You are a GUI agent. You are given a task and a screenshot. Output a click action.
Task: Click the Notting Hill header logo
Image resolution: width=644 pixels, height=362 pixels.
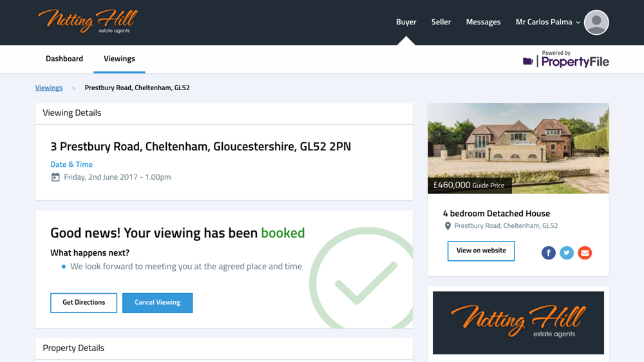click(88, 21)
